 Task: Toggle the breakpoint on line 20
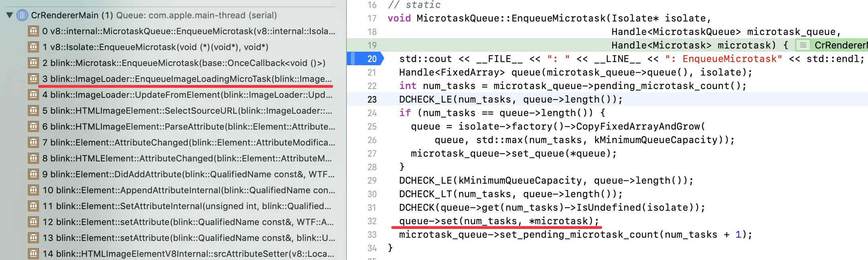(365, 59)
